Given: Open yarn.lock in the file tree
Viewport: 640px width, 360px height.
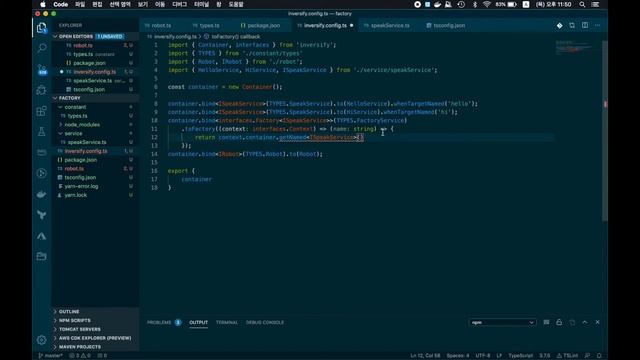Looking at the screenshot, I should coord(96,195).
